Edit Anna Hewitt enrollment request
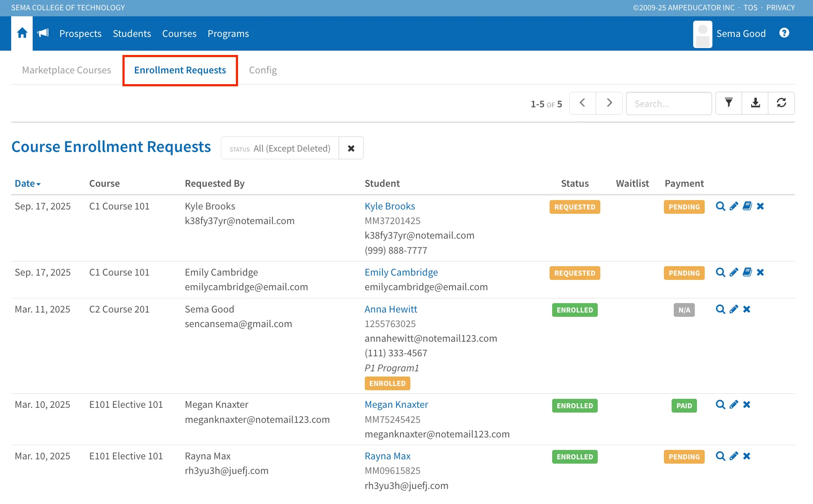The image size is (813, 504). (x=734, y=310)
